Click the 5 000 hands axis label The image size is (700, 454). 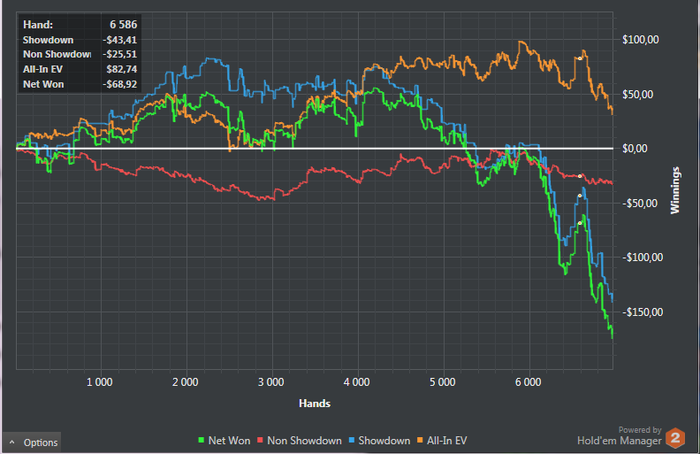tap(442, 382)
